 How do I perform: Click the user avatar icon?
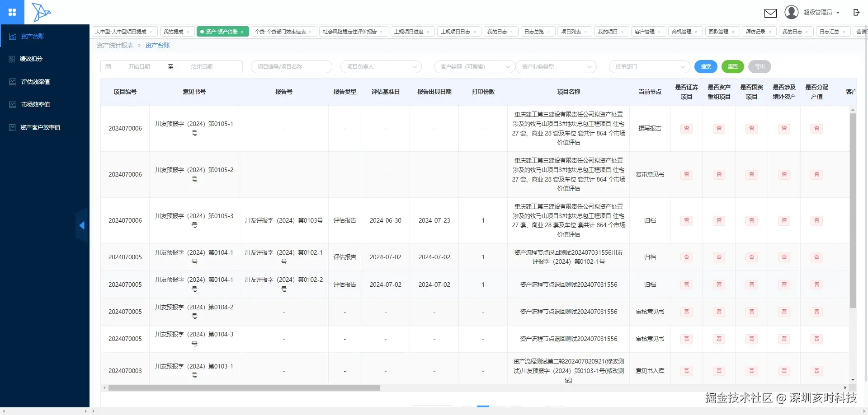click(791, 12)
